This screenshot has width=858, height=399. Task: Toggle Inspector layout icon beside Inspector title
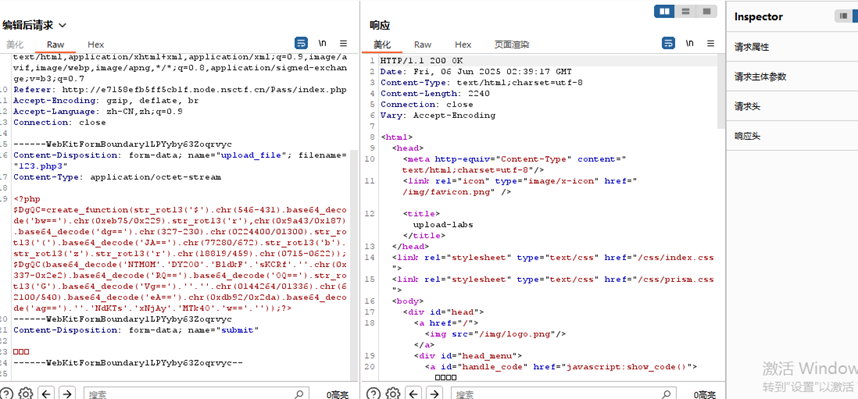(842, 16)
